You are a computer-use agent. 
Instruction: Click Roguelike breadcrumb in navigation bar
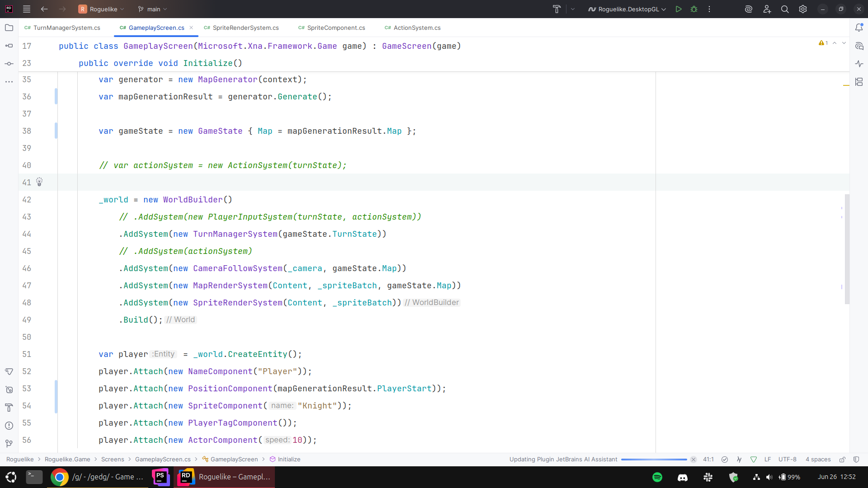coord(20,460)
